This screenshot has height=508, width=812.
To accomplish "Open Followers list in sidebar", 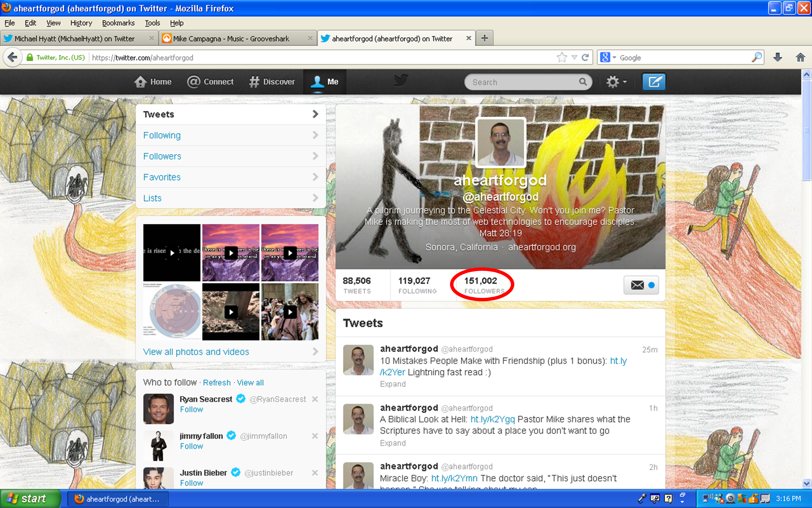I will [231, 156].
